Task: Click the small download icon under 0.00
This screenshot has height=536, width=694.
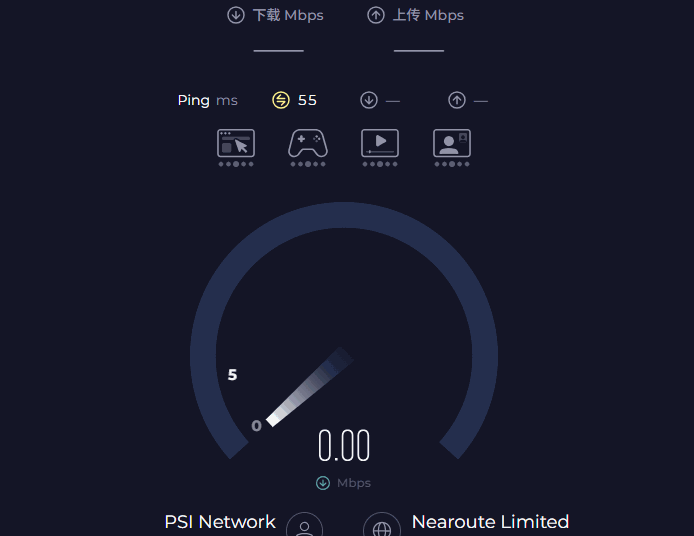Action: point(323,483)
